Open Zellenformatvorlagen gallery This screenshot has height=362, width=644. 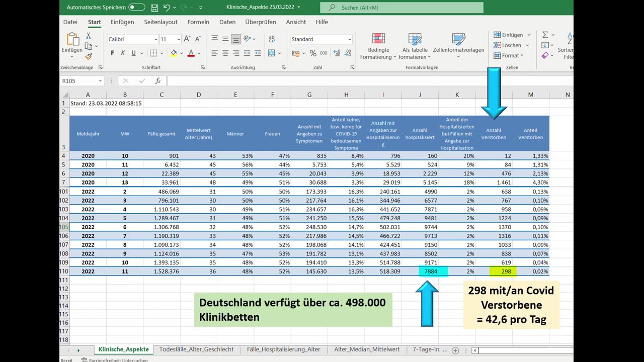tap(458, 47)
